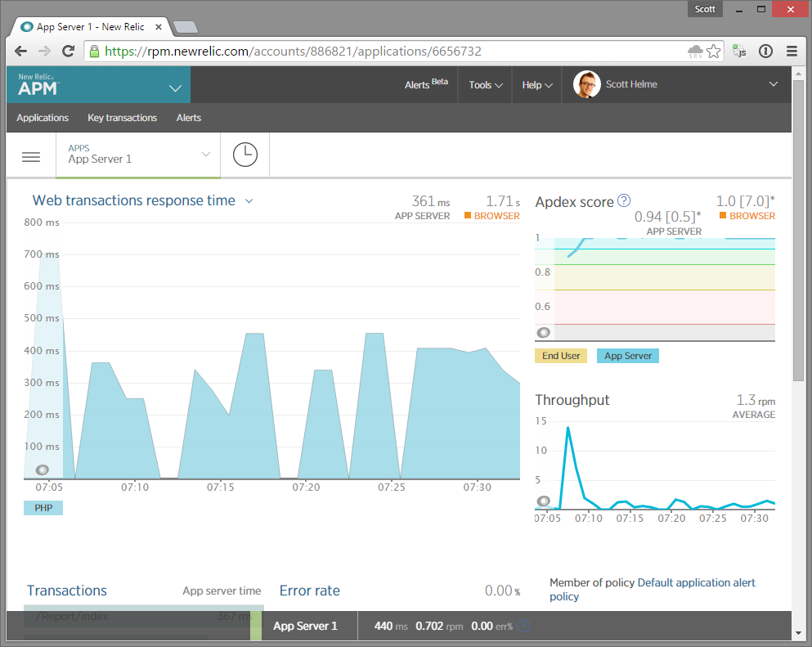Open the Chrome hamburger menu
The width and height of the screenshot is (812, 647).
pyautogui.click(x=792, y=51)
